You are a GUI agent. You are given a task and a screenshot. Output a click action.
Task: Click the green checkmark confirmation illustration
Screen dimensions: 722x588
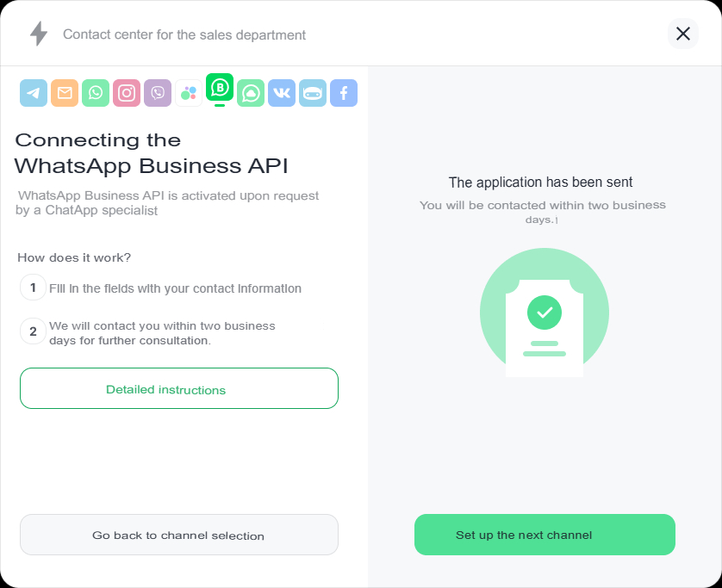545,313
